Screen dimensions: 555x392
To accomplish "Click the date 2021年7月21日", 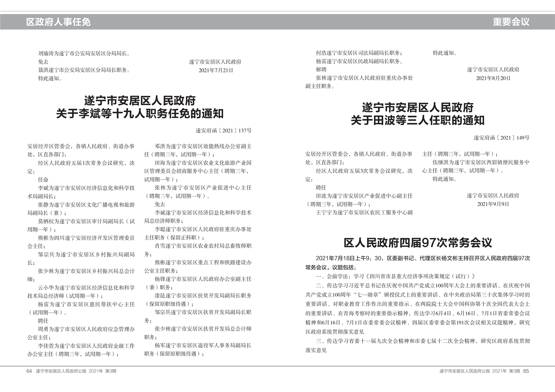I will click(x=215, y=70).
